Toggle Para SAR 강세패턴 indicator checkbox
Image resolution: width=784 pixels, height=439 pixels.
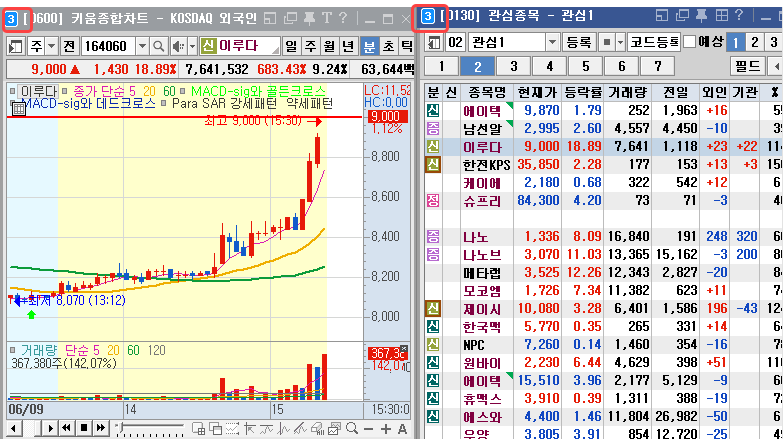click(x=163, y=104)
